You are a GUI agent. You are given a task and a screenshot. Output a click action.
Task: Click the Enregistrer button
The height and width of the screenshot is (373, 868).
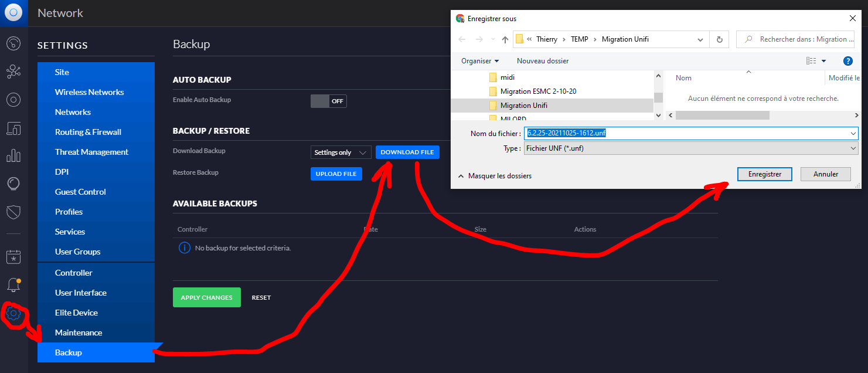(764, 174)
